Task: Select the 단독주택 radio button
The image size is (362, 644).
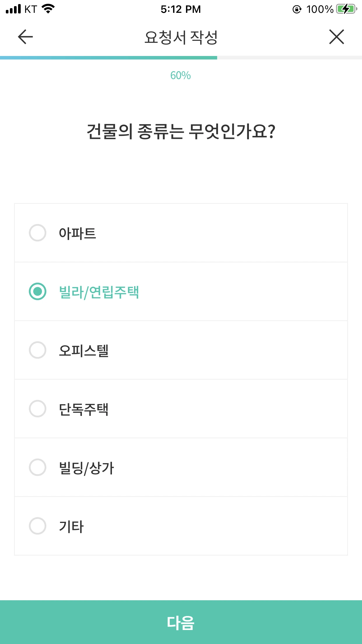Action: coord(38,409)
